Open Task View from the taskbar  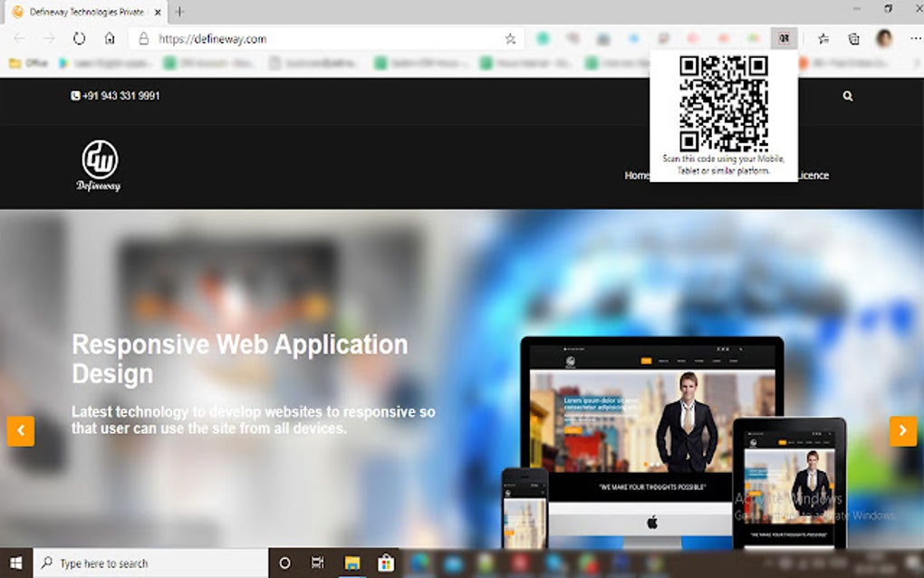[x=316, y=562]
